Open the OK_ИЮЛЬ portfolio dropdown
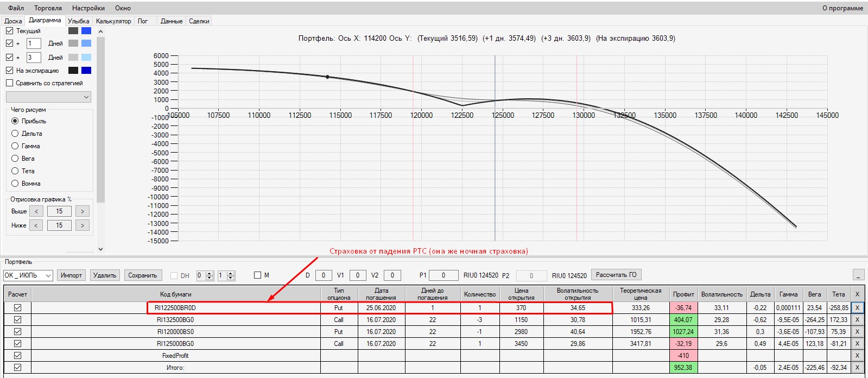 point(28,276)
